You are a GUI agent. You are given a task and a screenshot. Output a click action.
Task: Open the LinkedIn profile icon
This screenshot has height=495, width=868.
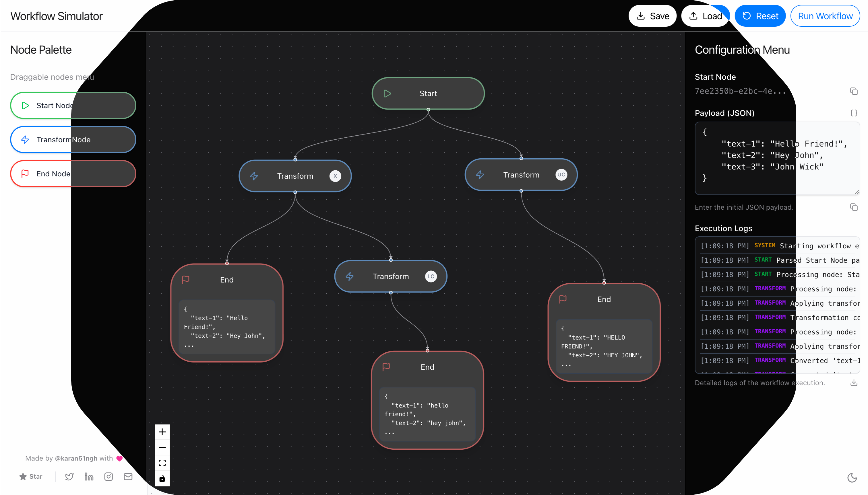pyautogui.click(x=89, y=477)
